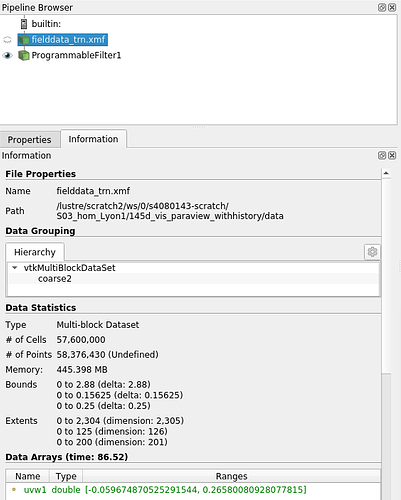The height and width of the screenshot is (500, 401).
Task: Click the builtin server icon
Action: pyautogui.click(x=24, y=24)
